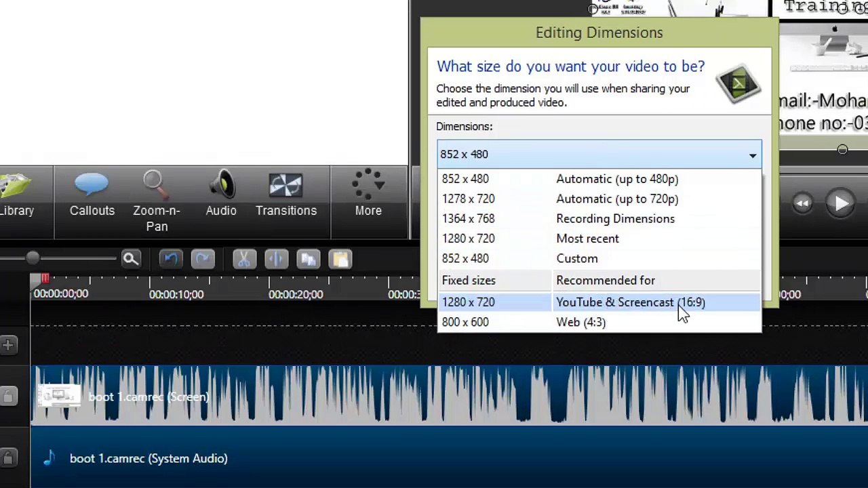Select 1364 x 768 Recording Dimensions
The height and width of the screenshot is (488, 868).
click(x=599, y=218)
